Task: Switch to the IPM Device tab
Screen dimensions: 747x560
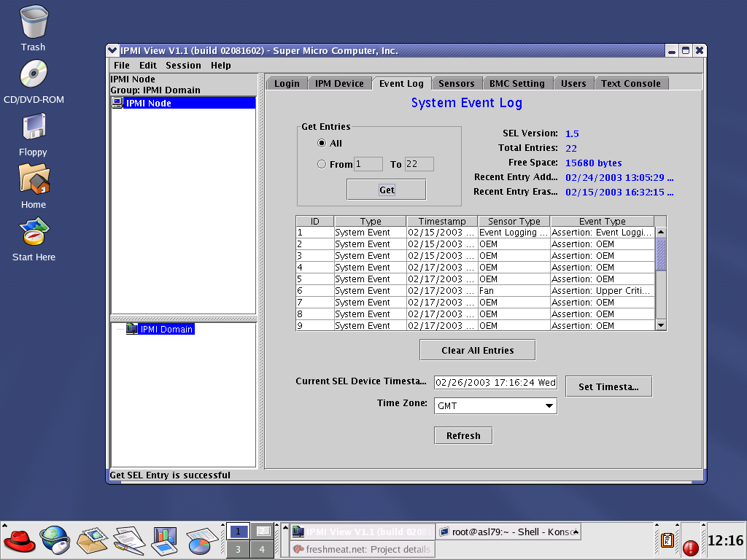Action: coord(339,83)
